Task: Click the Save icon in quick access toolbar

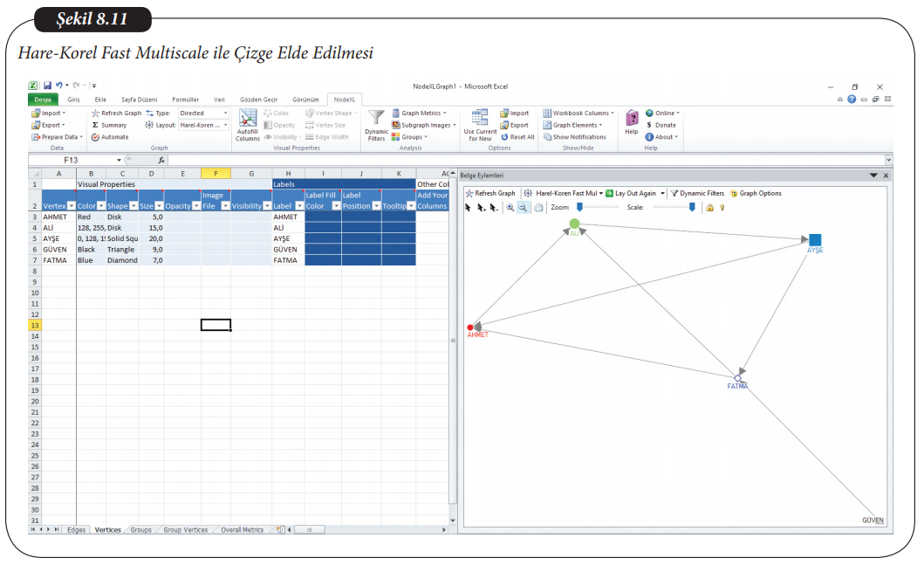Action: coord(47,86)
